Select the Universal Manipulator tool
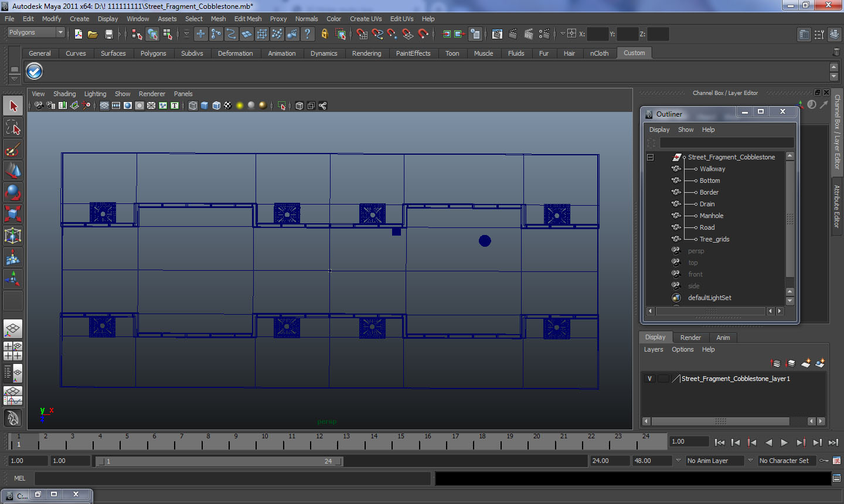The height and width of the screenshot is (504, 844). coord(13,236)
